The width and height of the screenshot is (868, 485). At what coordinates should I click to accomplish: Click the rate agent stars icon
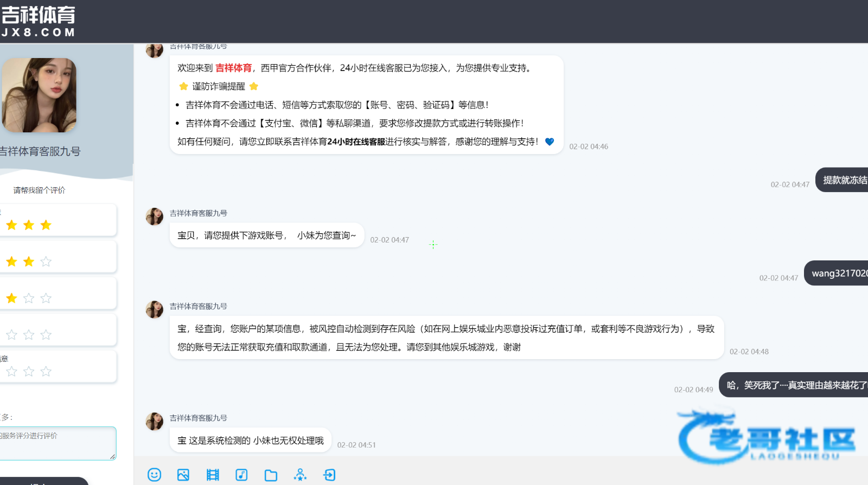[300, 475]
